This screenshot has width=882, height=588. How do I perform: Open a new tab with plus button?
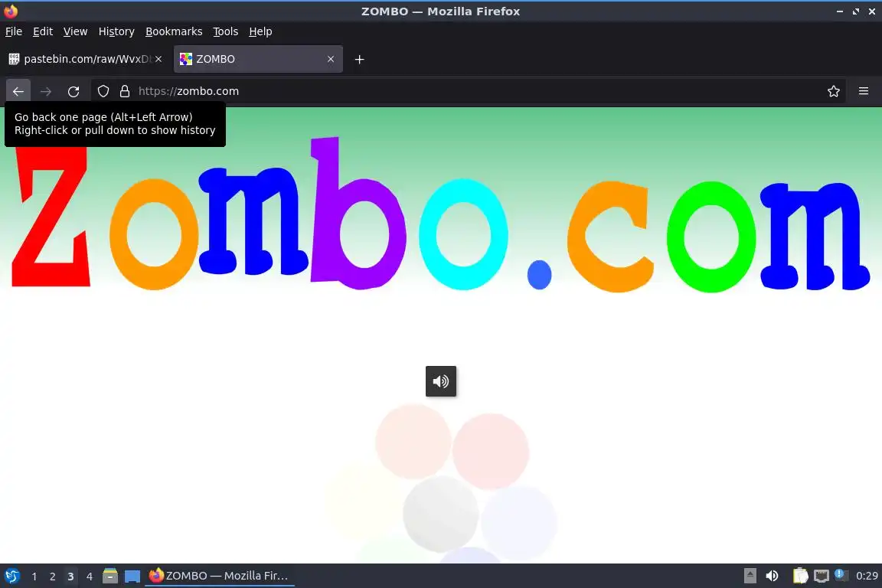click(359, 59)
